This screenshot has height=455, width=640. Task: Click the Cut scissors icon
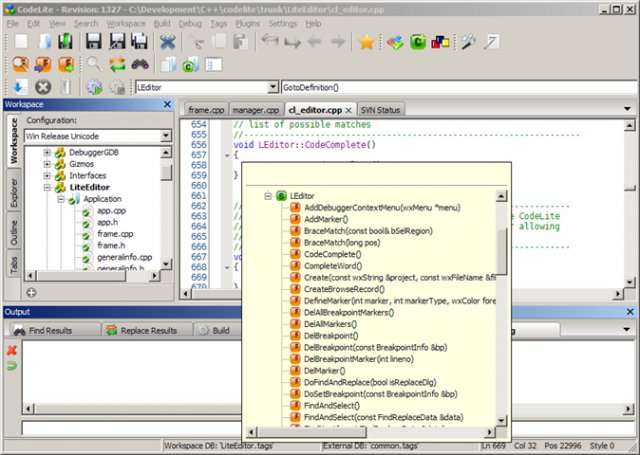pyautogui.click(x=198, y=42)
